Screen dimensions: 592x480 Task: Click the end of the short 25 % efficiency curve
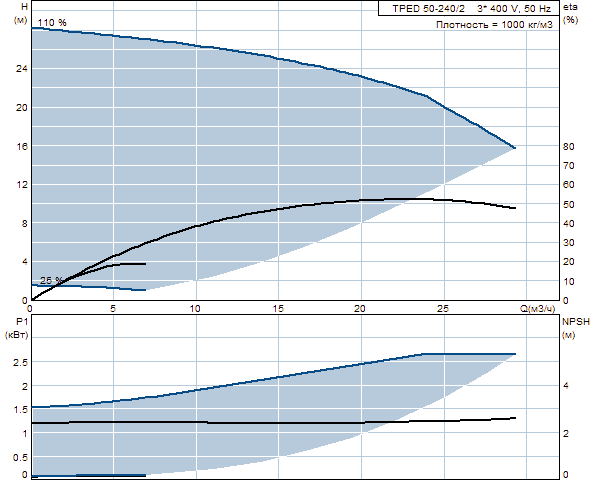(145, 264)
